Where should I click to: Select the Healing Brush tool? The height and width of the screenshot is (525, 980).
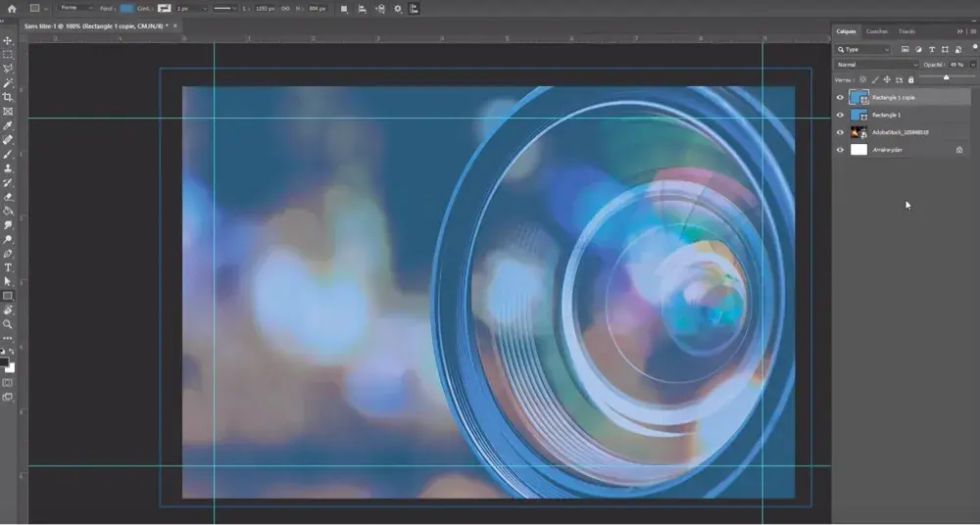[8, 140]
